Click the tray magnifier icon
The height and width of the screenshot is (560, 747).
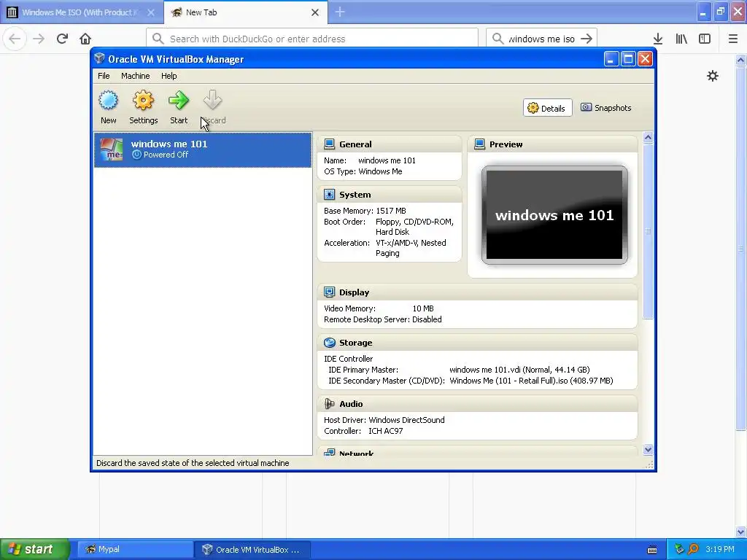click(x=693, y=549)
